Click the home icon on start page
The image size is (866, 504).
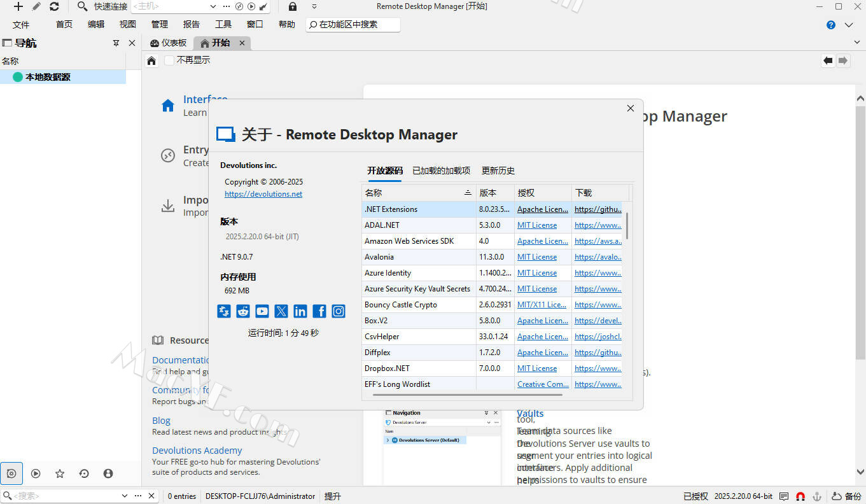click(x=151, y=60)
